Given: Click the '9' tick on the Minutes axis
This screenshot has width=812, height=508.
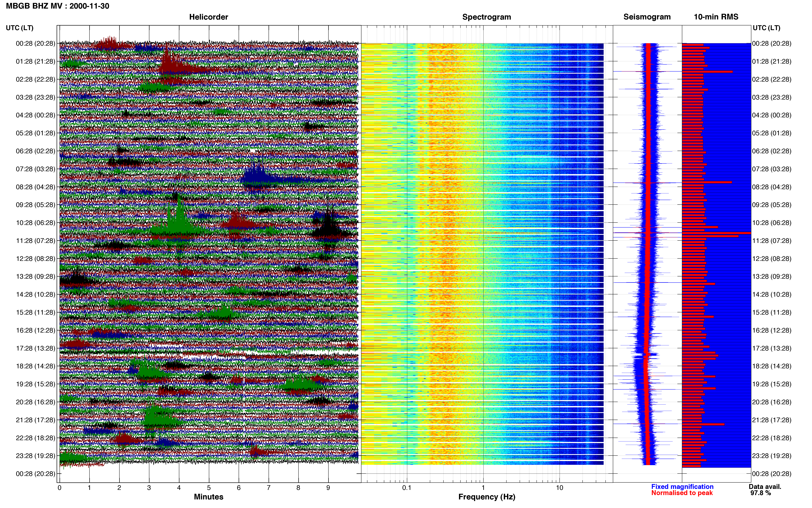Looking at the screenshot, I should pyautogui.click(x=328, y=488).
